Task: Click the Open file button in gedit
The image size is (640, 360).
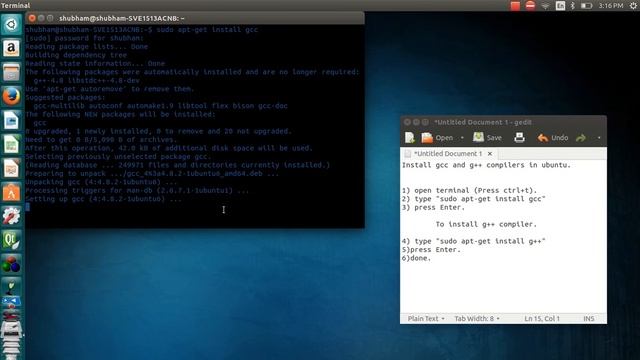Action: 437,138
